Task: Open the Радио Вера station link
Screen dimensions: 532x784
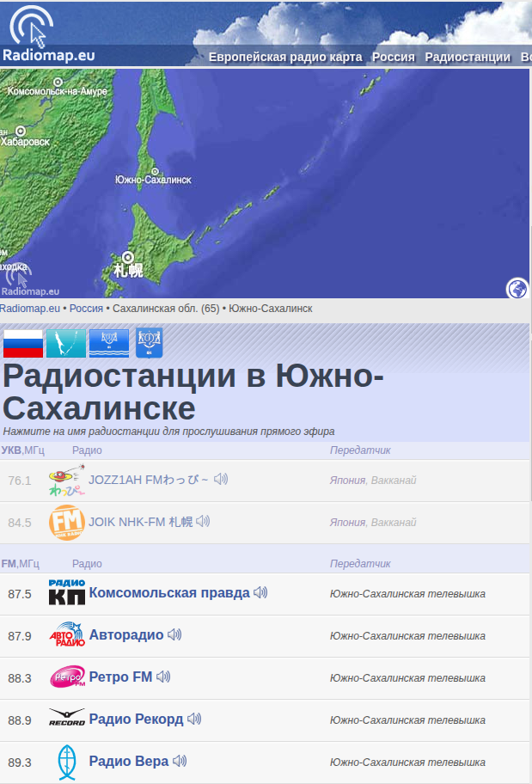Action: [129, 761]
